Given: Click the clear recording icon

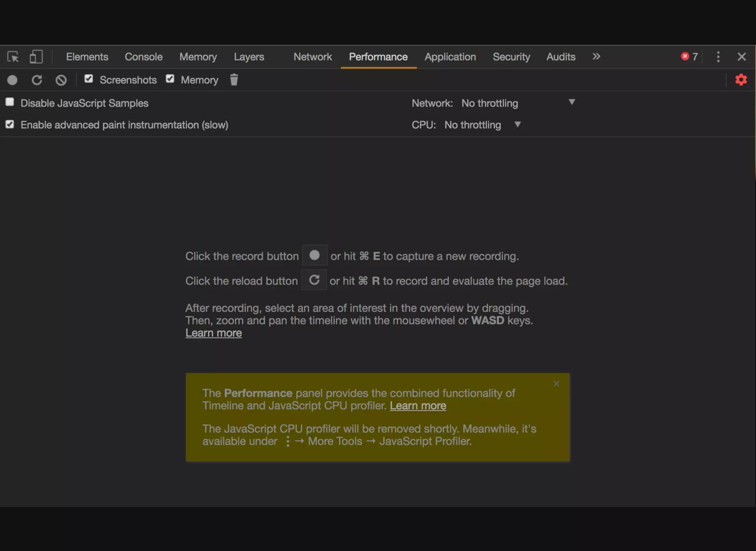Looking at the screenshot, I should click(61, 80).
